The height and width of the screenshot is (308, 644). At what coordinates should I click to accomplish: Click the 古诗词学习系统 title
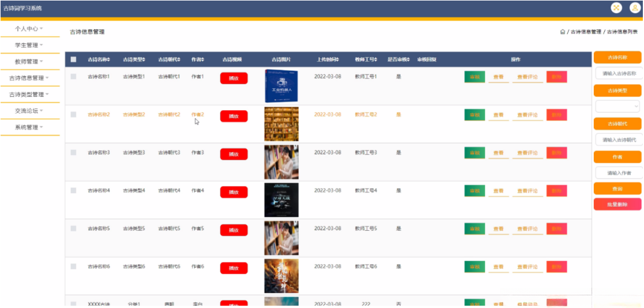pyautogui.click(x=22, y=8)
